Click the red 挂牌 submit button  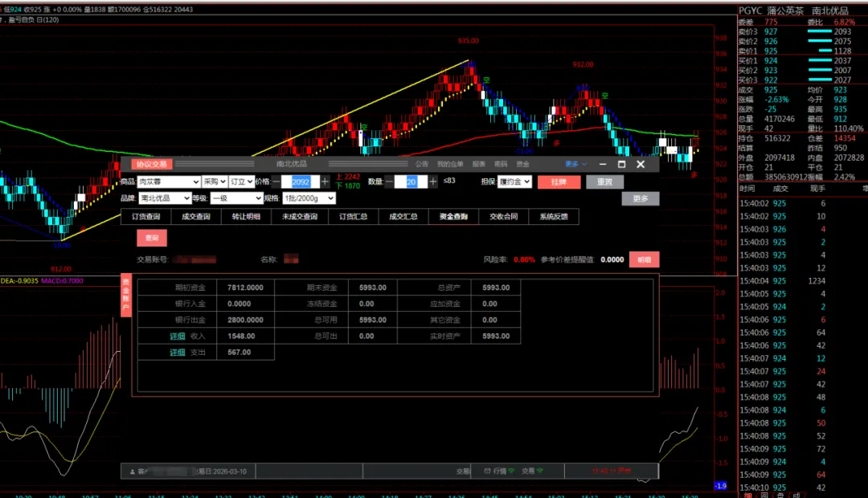click(x=559, y=182)
